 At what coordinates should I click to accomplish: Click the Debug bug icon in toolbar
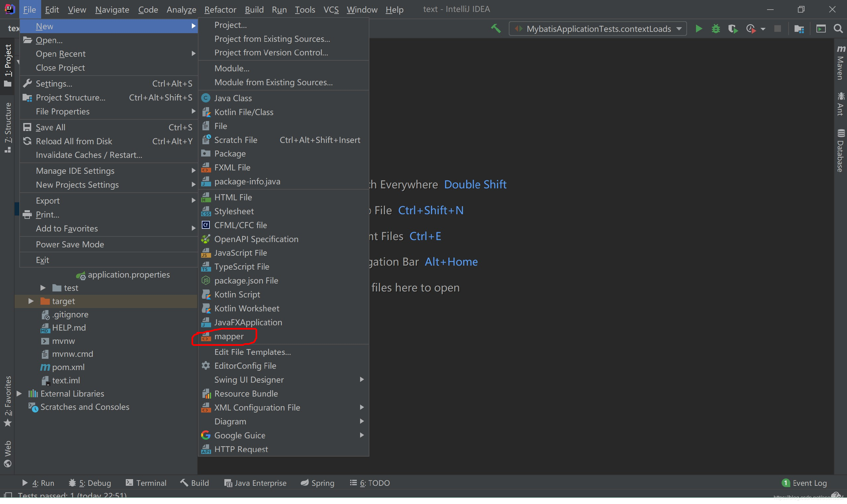[x=716, y=29]
